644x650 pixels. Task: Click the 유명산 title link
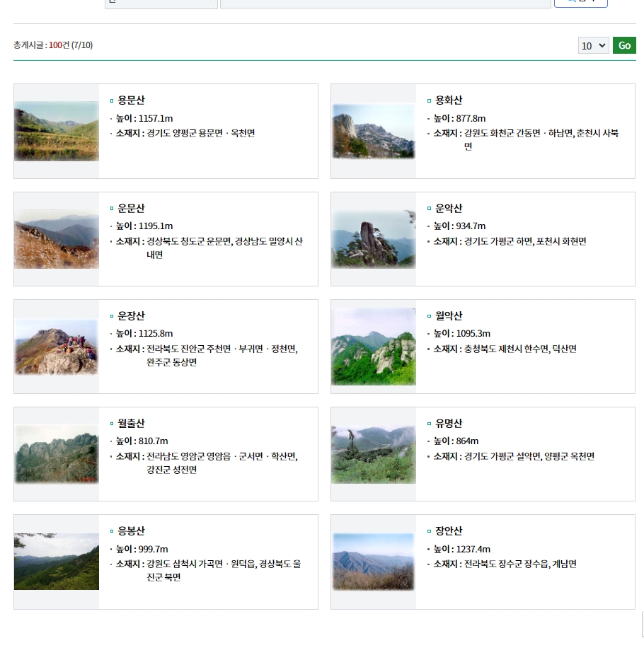click(449, 423)
